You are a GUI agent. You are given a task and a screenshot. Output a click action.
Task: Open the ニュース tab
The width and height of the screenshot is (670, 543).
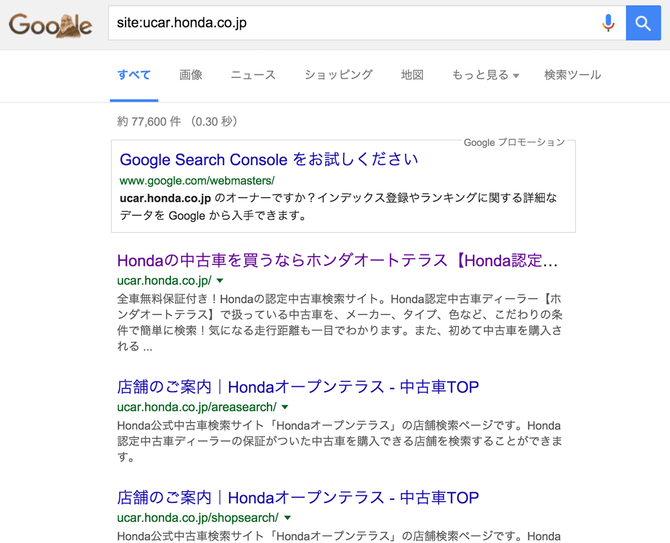[253, 75]
